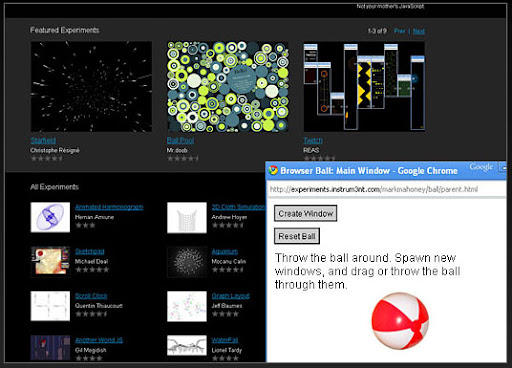Click the Starfield star rating
The width and height of the screenshot is (512, 368).
[47, 159]
